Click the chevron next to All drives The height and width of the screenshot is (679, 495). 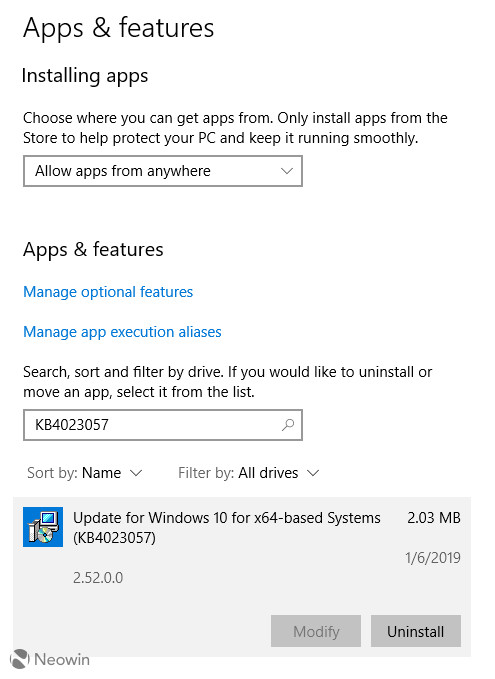tap(313, 473)
